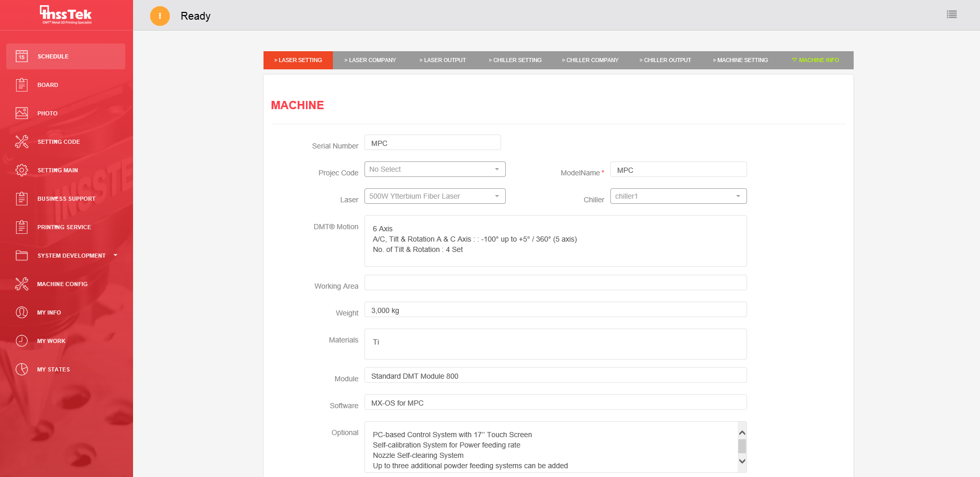Click the orange Ready status button
The image size is (980, 477).
click(x=160, y=16)
